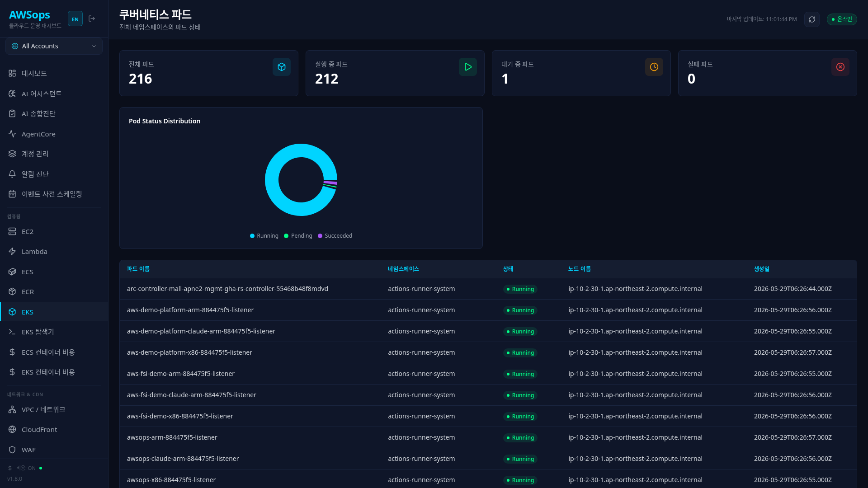The image size is (868, 488).
Task: Click the EKS 탐색기 terminal icon
Action: click(12, 332)
